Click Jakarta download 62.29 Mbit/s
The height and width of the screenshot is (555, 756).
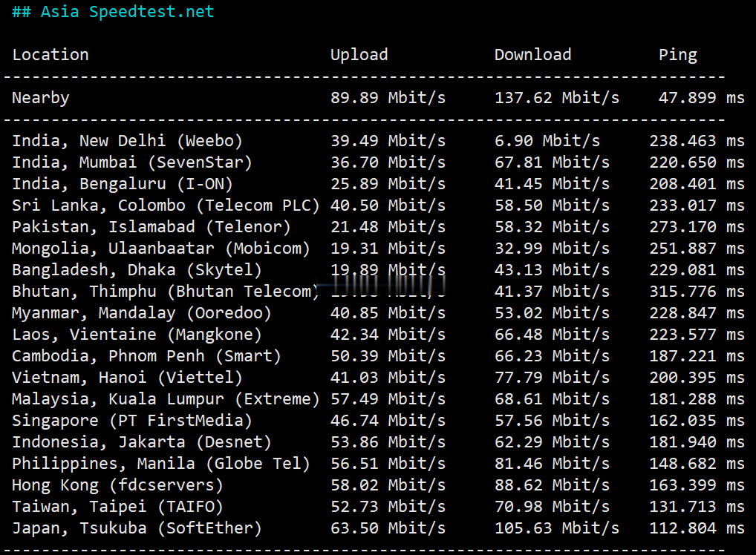pos(552,442)
